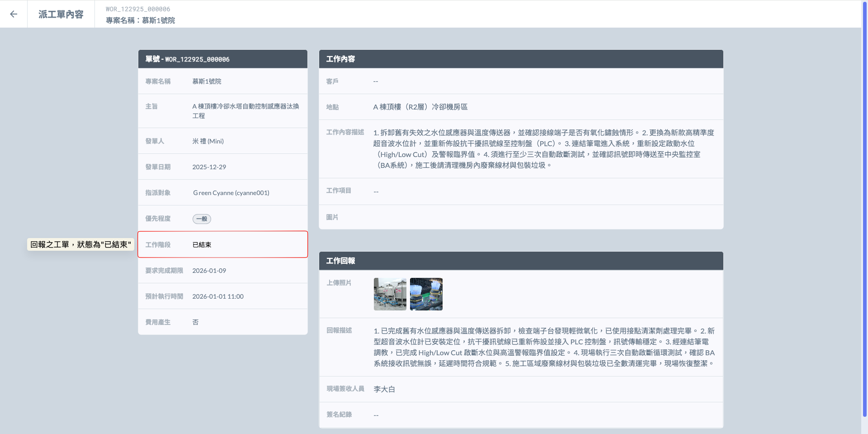Click the 工作回報 panel header
The width and height of the screenshot is (868, 434).
click(521, 261)
